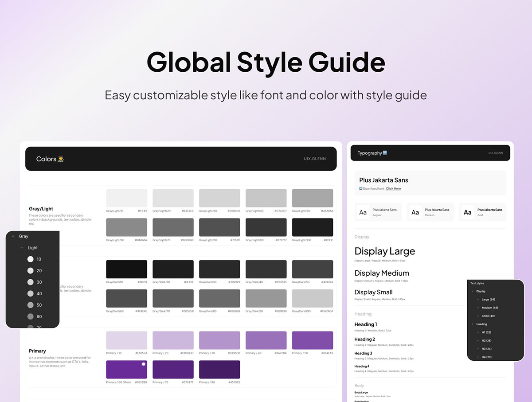Click the emoji icon next to Colors
The height and width of the screenshot is (402, 532).
61,159
